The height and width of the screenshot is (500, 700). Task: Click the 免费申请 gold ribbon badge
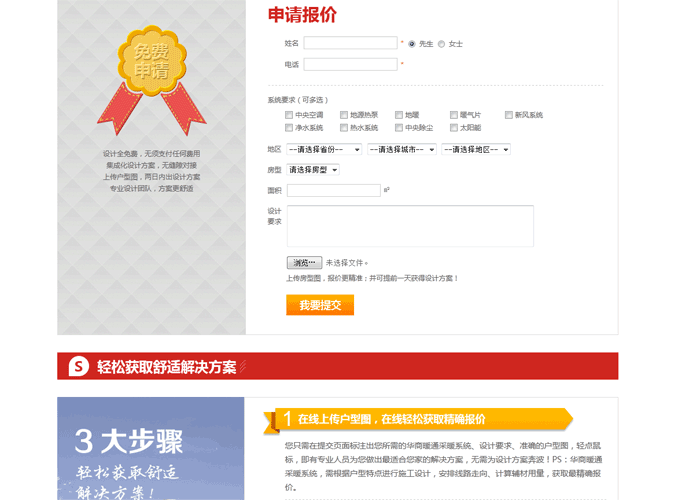pos(151,68)
